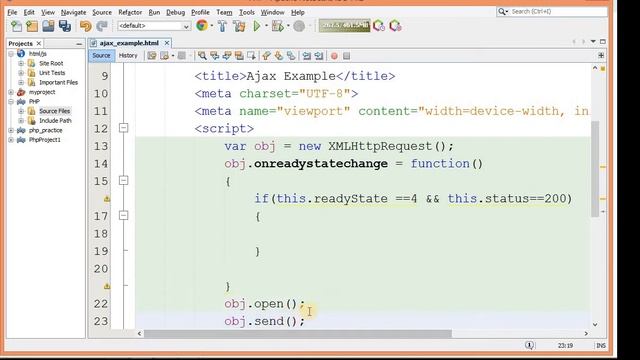Click the Profile Project round icon
The height and width of the screenshot is (360, 640).
299,26
